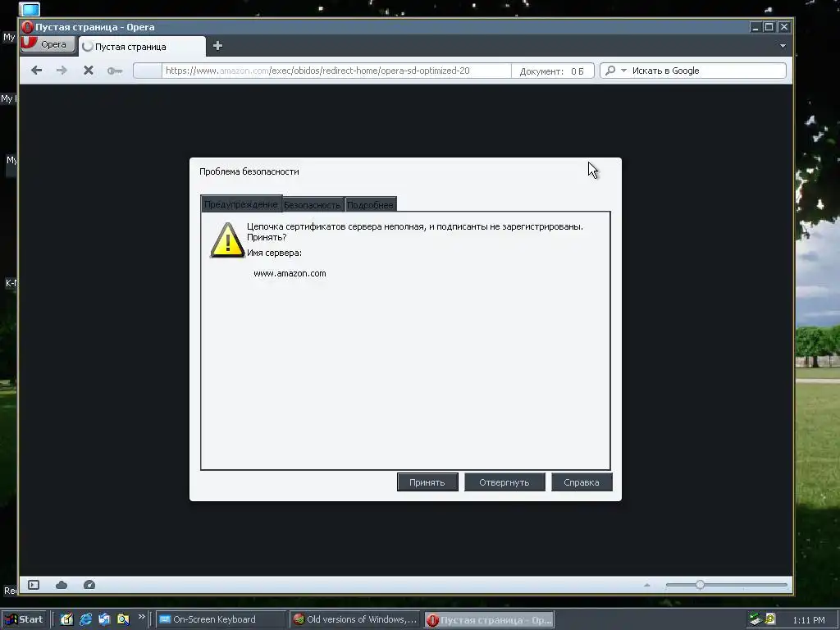Stop loading with the X toolbar icon
Screen dimensions: 840x630
[x=89, y=71]
